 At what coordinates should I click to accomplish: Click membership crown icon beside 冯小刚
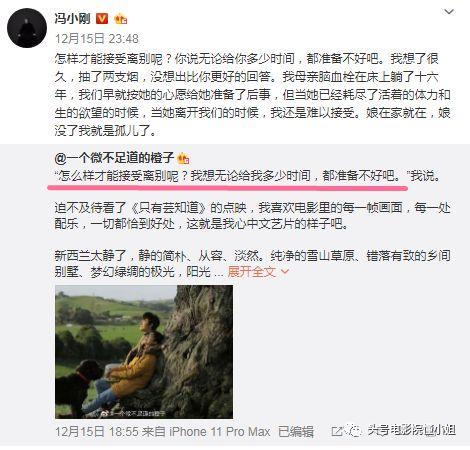120,19
